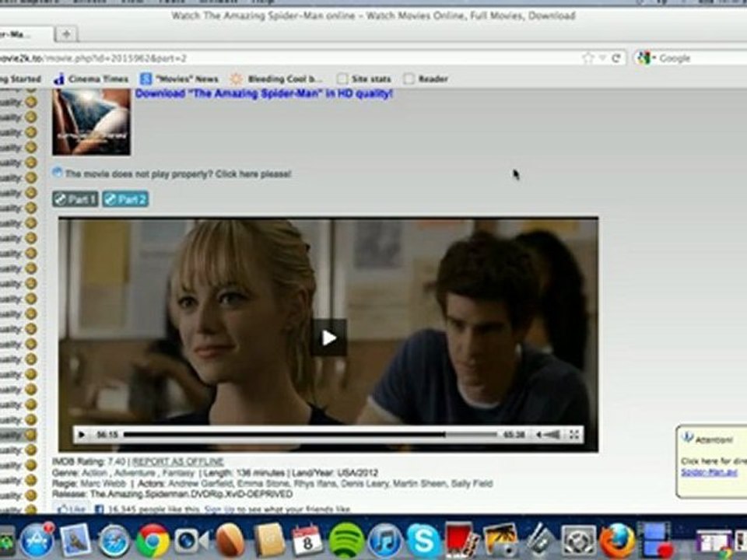Launch iTunes from the dock
The height and width of the screenshot is (560, 747).
(x=385, y=541)
